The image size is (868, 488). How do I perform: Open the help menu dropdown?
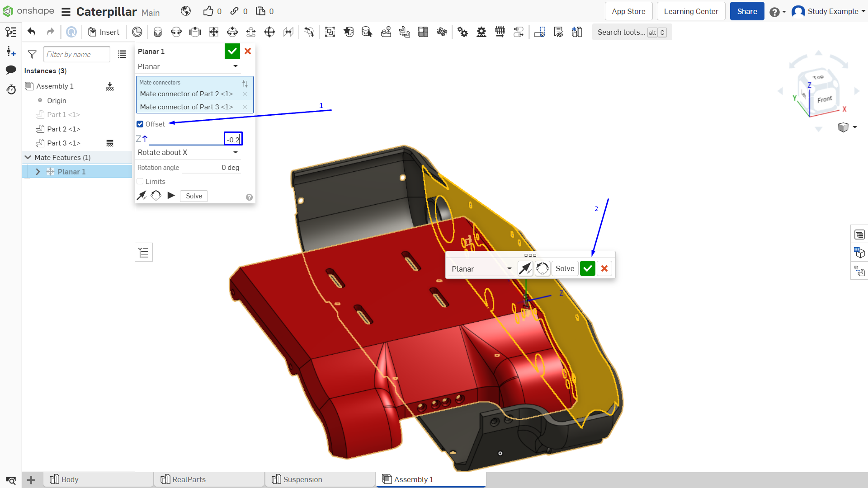(778, 12)
